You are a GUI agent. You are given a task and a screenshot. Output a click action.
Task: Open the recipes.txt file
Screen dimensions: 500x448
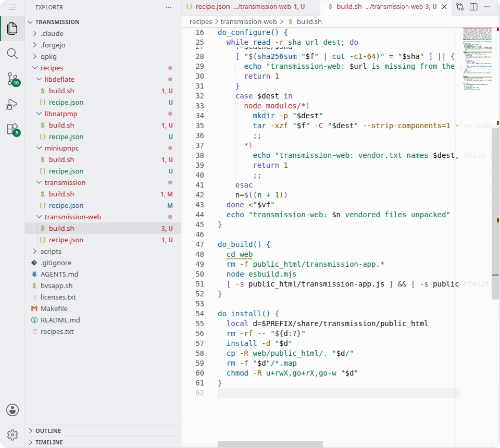point(103,332)
